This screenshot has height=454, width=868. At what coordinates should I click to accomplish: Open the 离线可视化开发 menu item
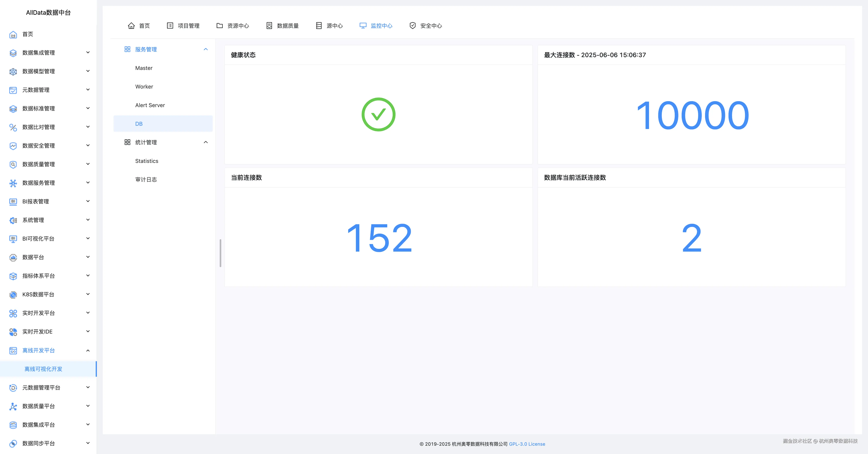pos(43,369)
